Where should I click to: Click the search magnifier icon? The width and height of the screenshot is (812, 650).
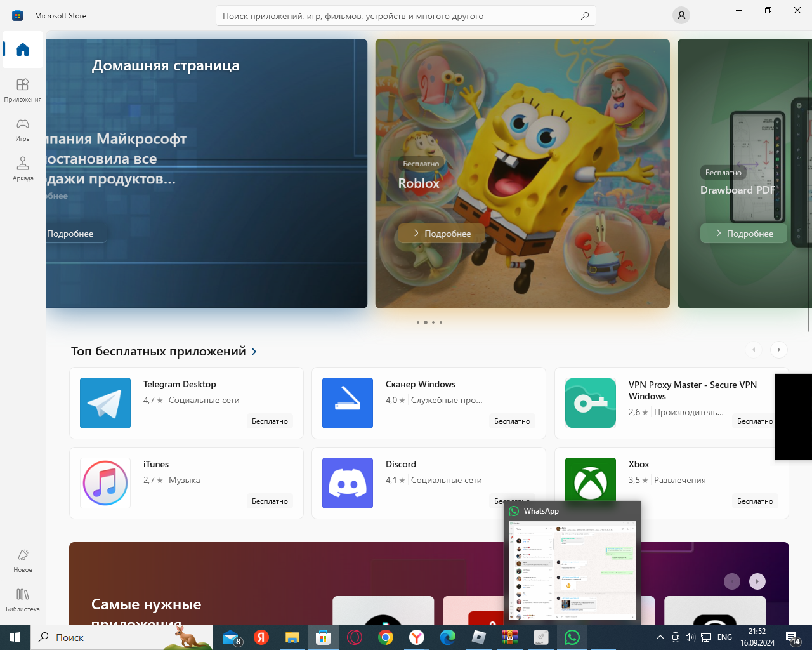tap(585, 16)
